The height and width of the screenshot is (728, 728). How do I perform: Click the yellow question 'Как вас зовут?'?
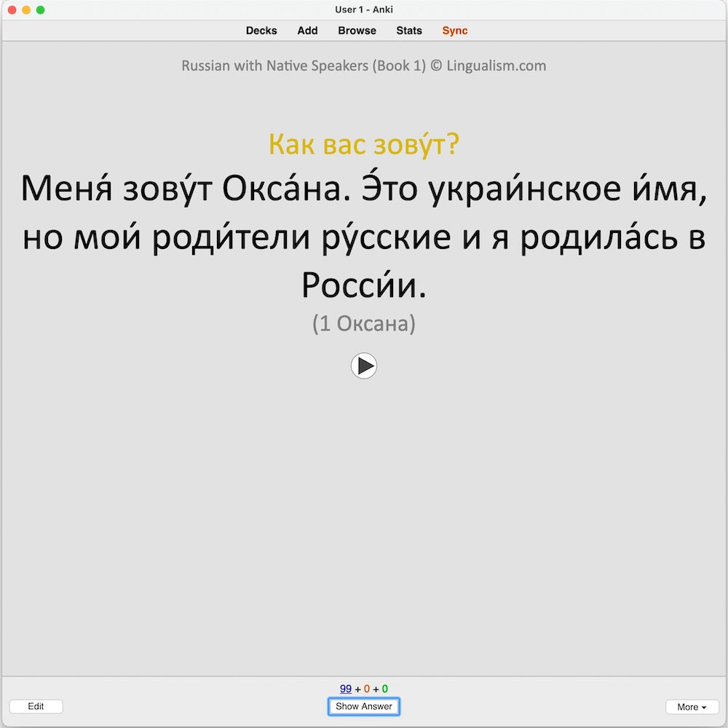click(364, 144)
